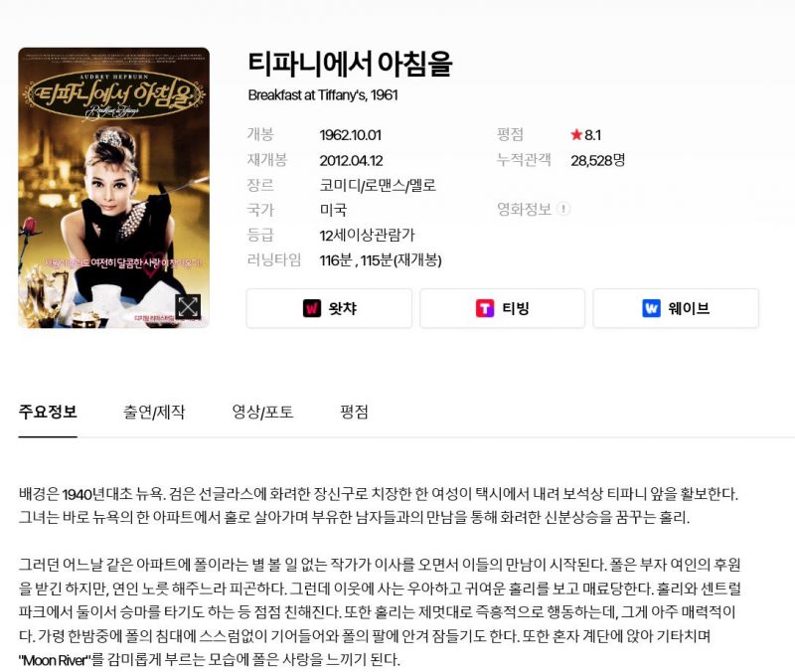This screenshot has width=795, height=672.
Task: Switch to the 출연/제작 tab
Action: point(154,412)
